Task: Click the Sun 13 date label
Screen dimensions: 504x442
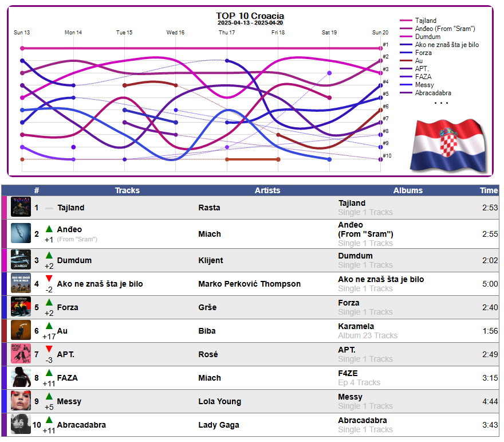Action: [22, 33]
